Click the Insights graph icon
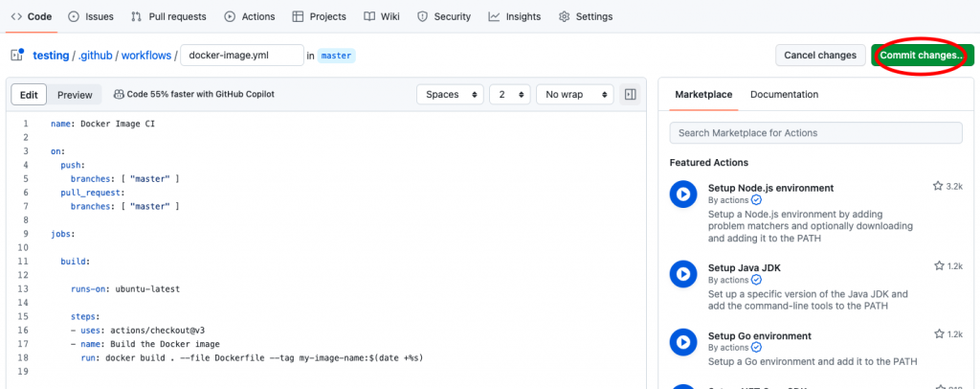980x389 pixels. [x=495, y=17]
